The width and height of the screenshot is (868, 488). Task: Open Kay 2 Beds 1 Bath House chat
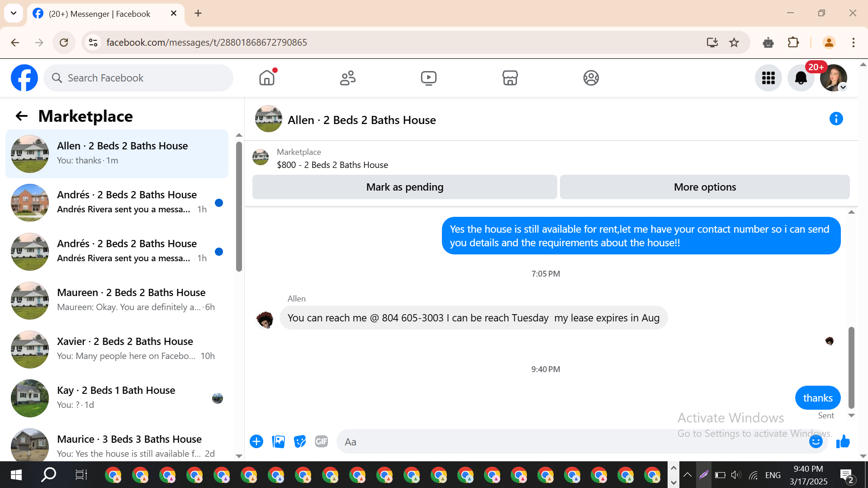[x=117, y=398]
